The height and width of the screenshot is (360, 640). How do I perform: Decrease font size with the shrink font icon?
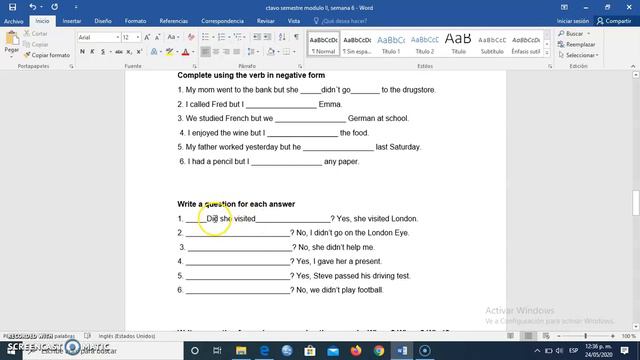point(158,37)
